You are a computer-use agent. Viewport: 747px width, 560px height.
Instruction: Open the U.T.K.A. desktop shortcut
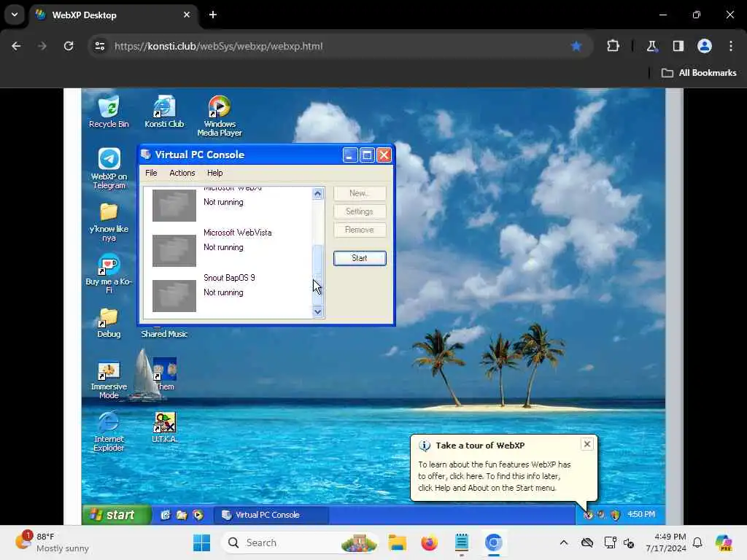click(164, 427)
